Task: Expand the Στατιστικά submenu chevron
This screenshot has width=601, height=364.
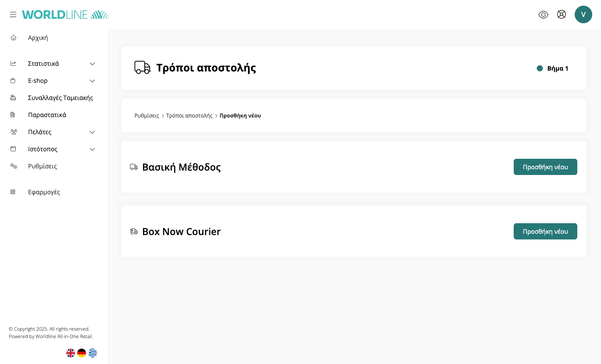Action: coord(92,64)
